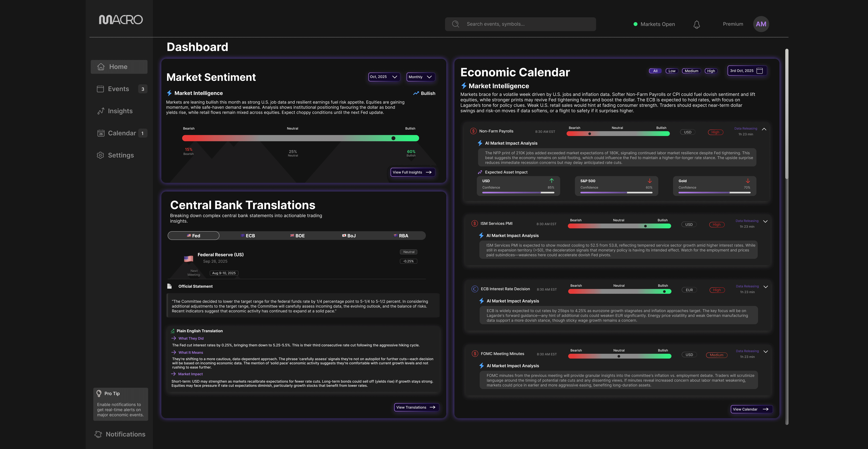Screen dimensions: 868x449
Task: Click the ECB Interest Rate Decision sentiment bar
Action: coord(620,292)
